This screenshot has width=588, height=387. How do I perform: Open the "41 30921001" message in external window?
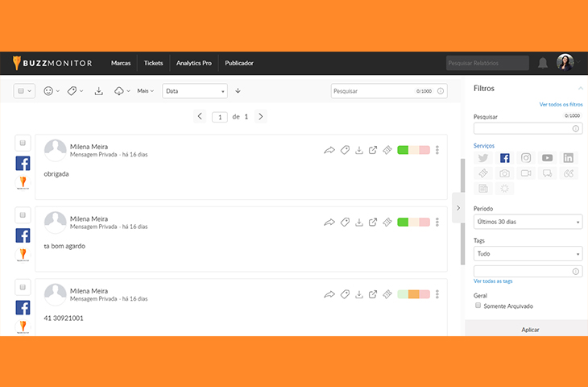[373, 294]
